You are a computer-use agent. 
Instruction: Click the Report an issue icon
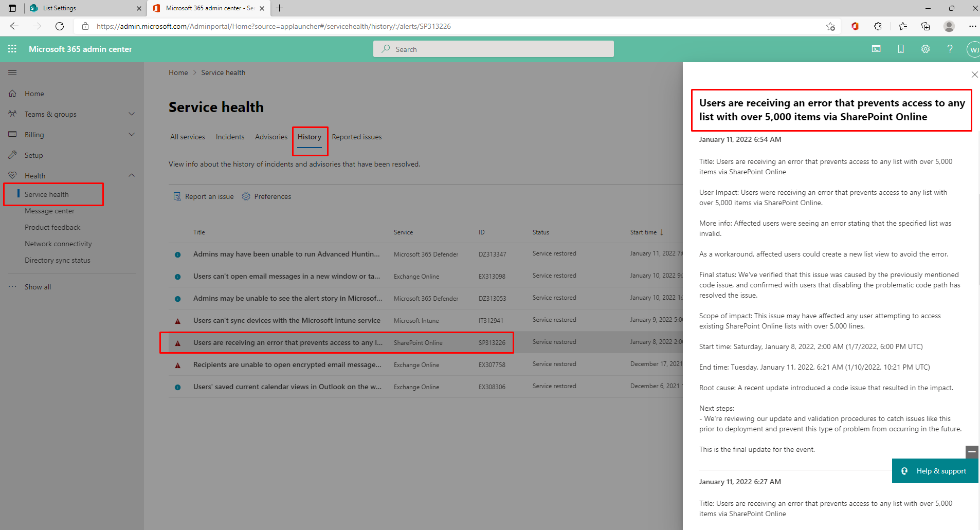point(177,196)
